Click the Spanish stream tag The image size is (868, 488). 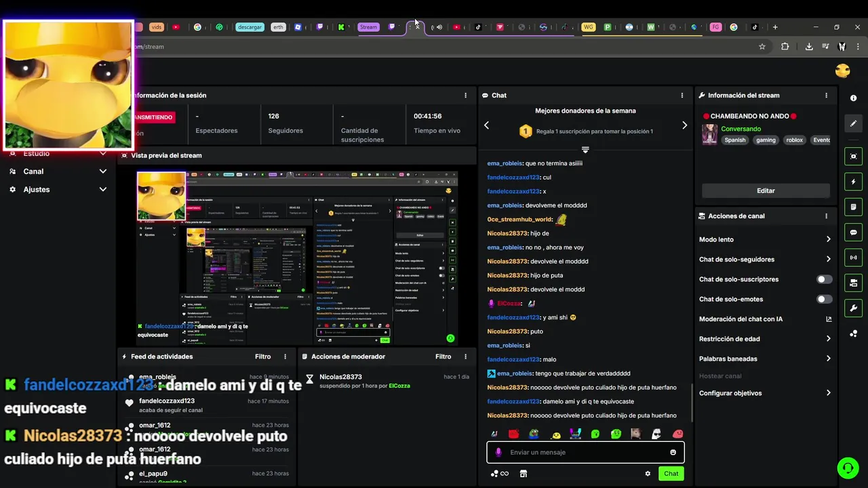734,140
